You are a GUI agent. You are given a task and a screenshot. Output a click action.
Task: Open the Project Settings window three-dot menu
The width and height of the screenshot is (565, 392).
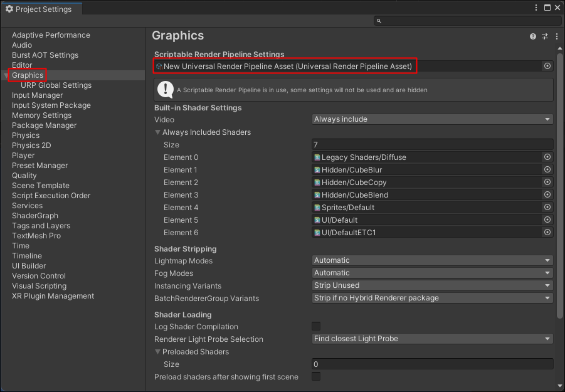[x=536, y=8]
